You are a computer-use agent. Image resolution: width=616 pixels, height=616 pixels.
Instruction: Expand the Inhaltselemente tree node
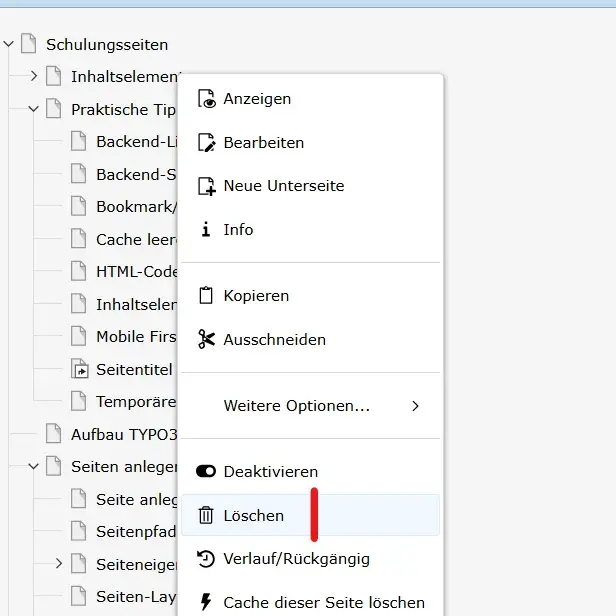(x=33, y=77)
